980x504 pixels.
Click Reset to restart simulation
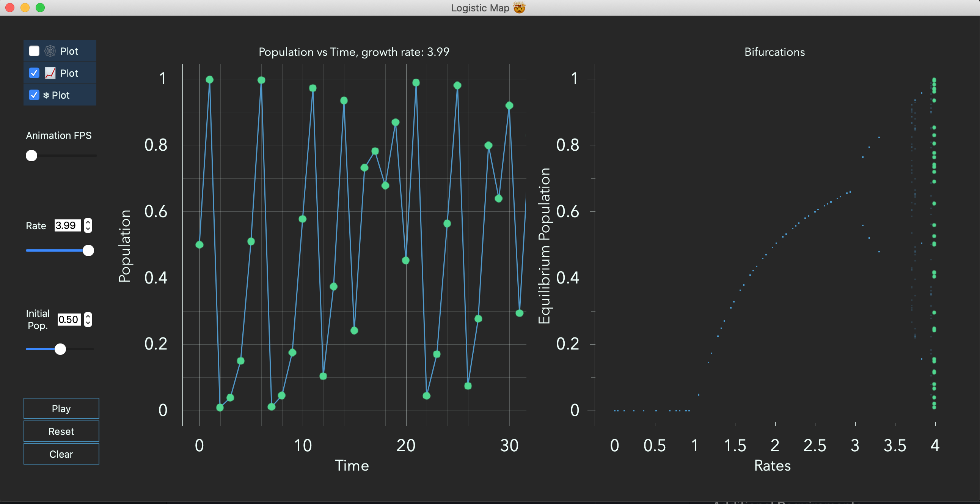click(x=60, y=431)
